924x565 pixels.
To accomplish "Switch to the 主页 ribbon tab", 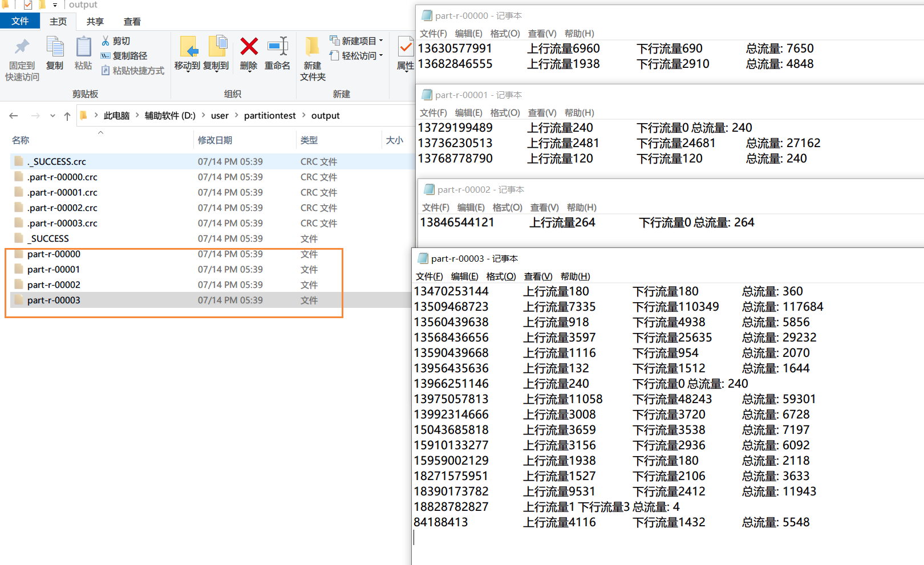I will coord(58,22).
